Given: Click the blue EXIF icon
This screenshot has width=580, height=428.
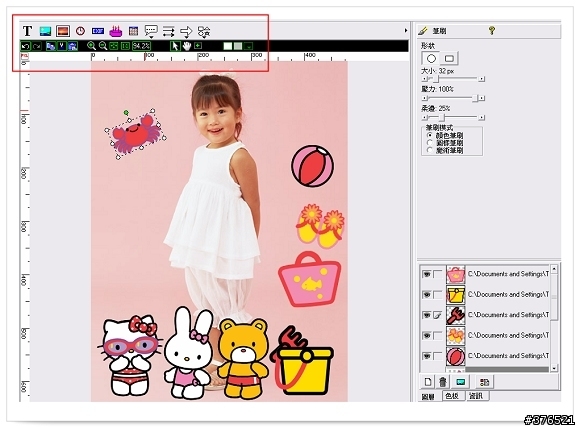Looking at the screenshot, I should 98,31.
